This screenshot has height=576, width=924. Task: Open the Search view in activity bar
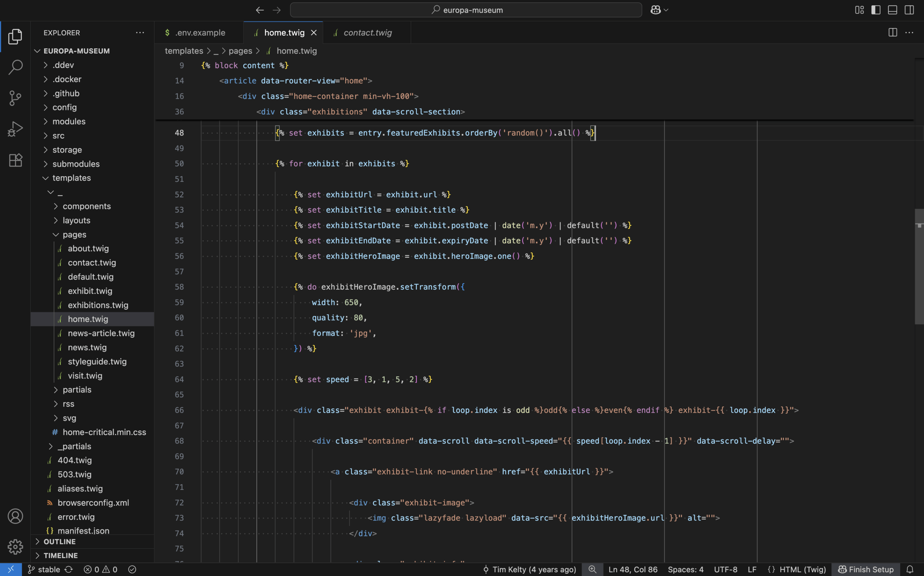(x=15, y=67)
